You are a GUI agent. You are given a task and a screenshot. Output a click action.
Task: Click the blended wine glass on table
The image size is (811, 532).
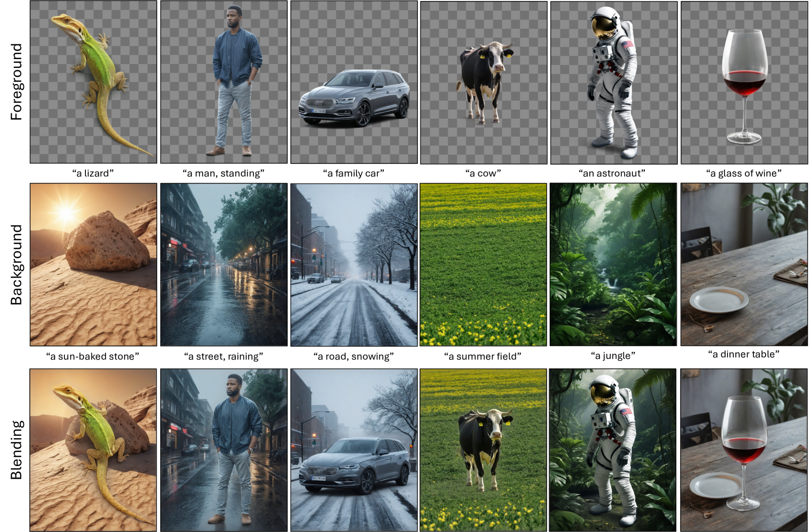click(x=744, y=450)
